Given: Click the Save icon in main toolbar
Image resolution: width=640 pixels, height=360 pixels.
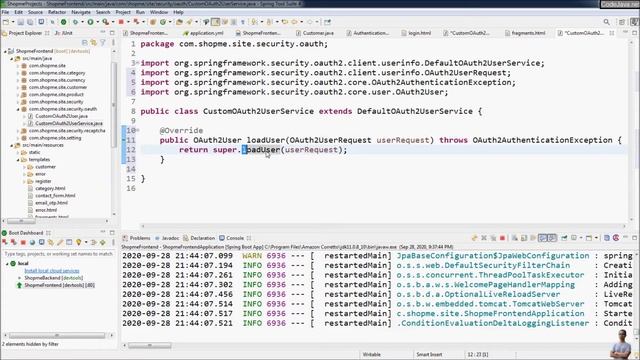Looking at the screenshot, I should 21,22.
